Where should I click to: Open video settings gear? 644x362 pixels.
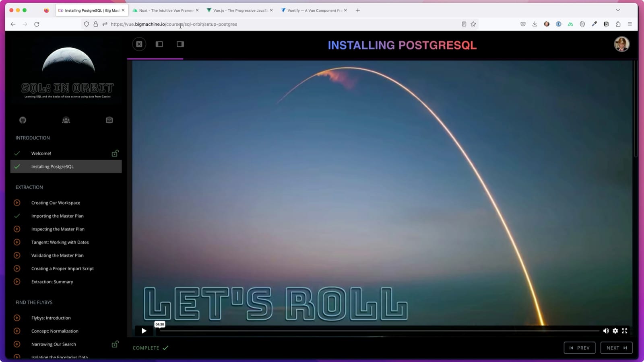[x=615, y=331]
